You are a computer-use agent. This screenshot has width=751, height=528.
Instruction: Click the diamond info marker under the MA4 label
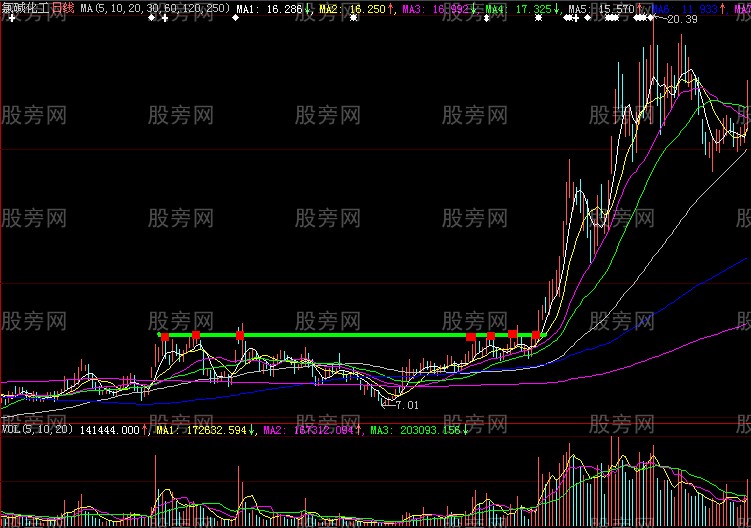(x=487, y=18)
